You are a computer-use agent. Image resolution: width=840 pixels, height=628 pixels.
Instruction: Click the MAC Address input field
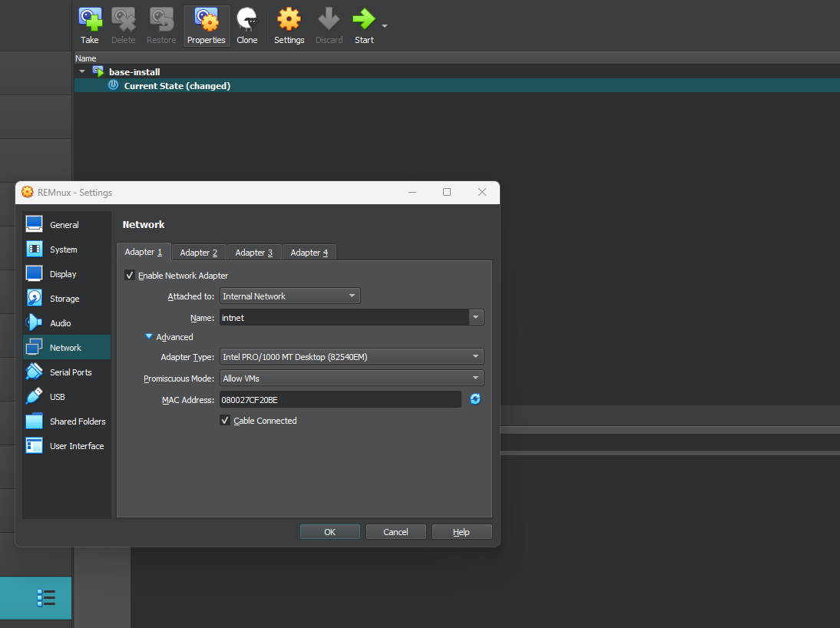tap(340, 399)
